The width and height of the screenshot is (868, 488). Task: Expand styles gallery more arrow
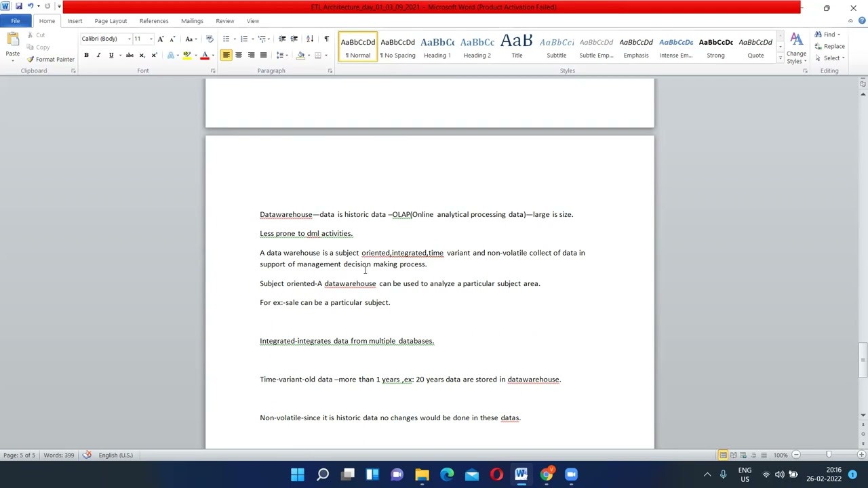coord(780,59)
